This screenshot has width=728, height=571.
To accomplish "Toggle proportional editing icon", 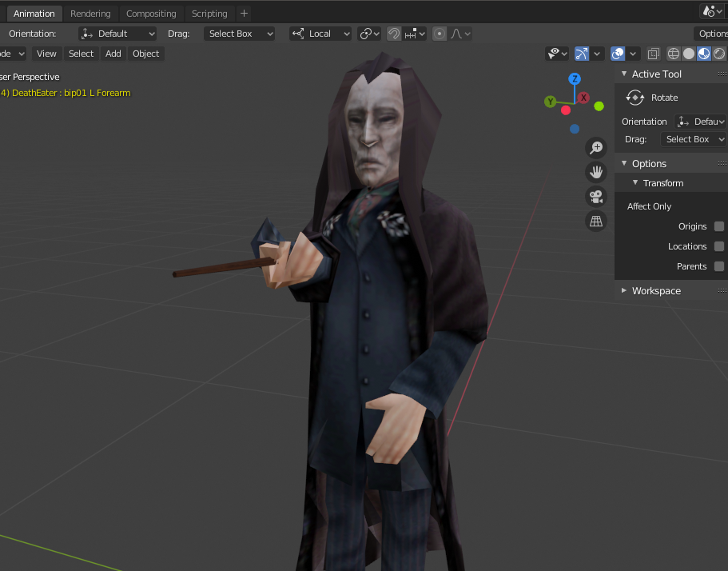I will [x=440, y=34].
